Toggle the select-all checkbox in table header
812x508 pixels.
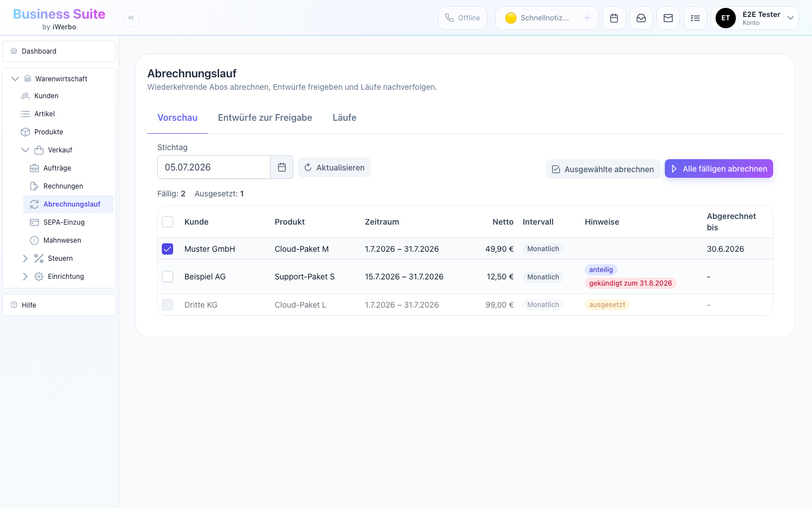click(x=167, y=222)
